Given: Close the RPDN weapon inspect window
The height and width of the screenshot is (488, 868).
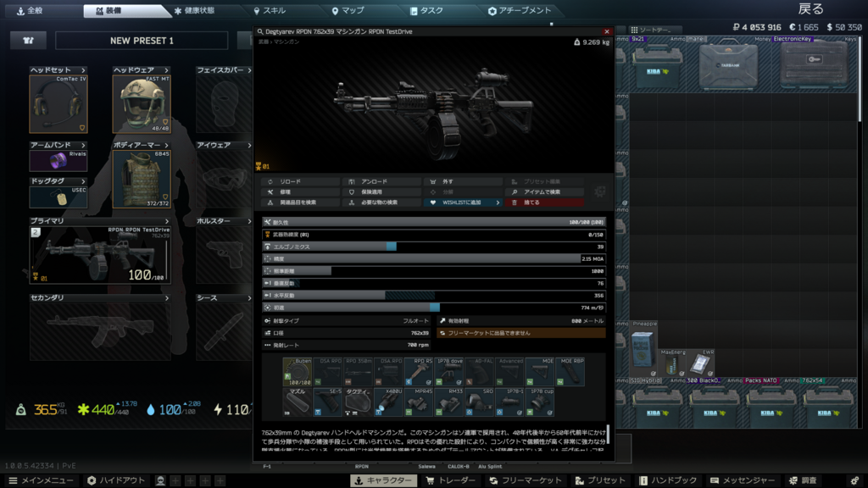Looking at the screenshot, I should [606, 31].
